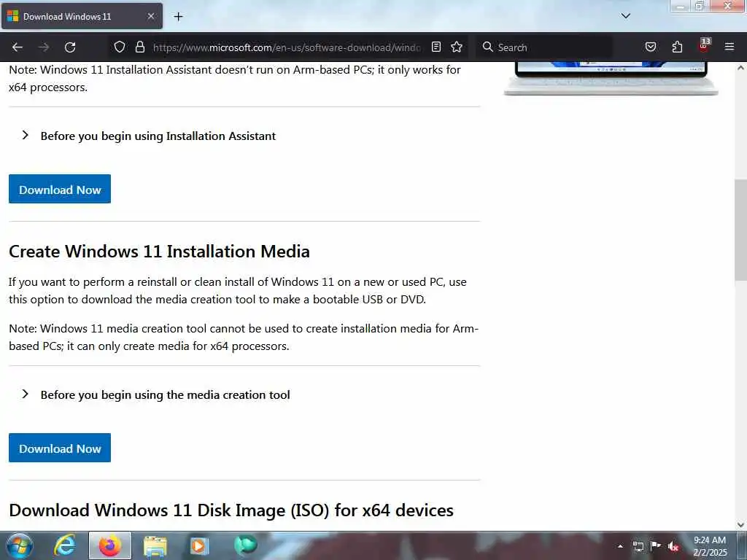Viewport: 747px width, 560px height.
Task: Click the Create Windows 11 Installation Media heading
Action: coord(159,252)
